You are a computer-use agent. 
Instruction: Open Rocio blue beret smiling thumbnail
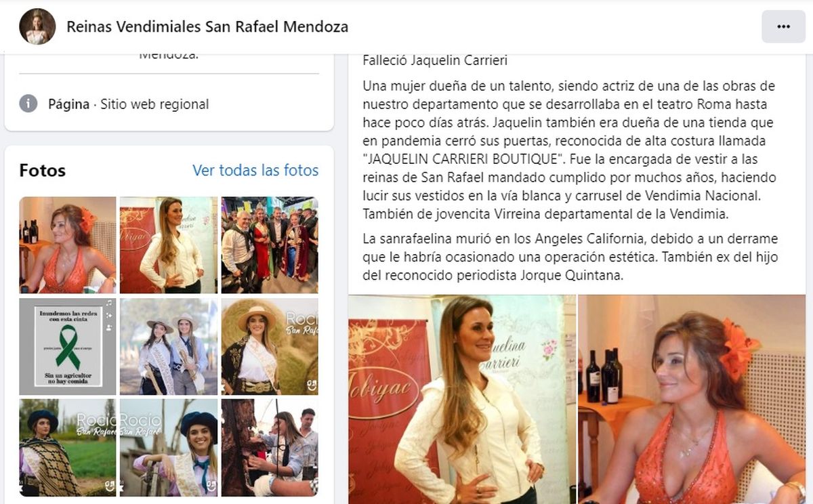click(169, 448)
